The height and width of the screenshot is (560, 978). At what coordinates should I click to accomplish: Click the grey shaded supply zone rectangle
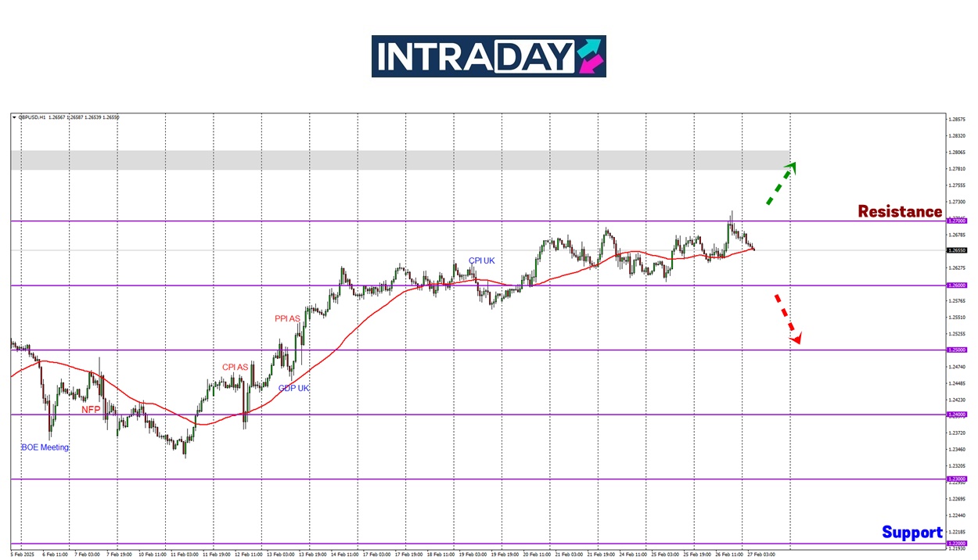(391, 160)
